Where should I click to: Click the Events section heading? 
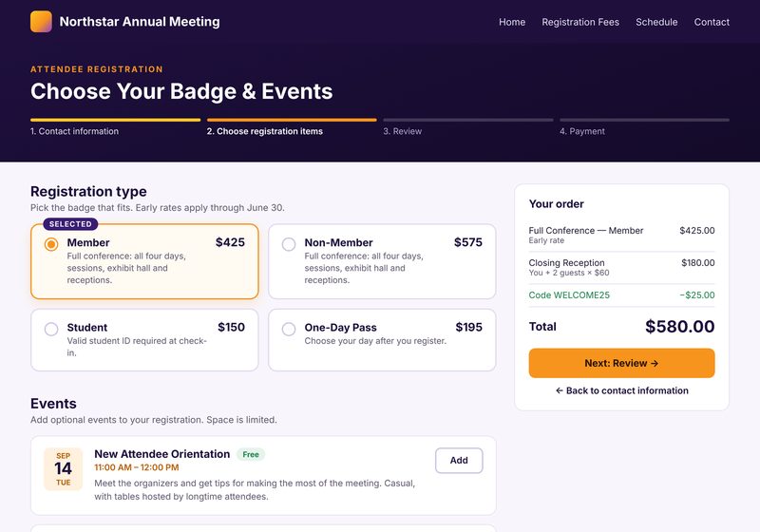coord(53,404)
